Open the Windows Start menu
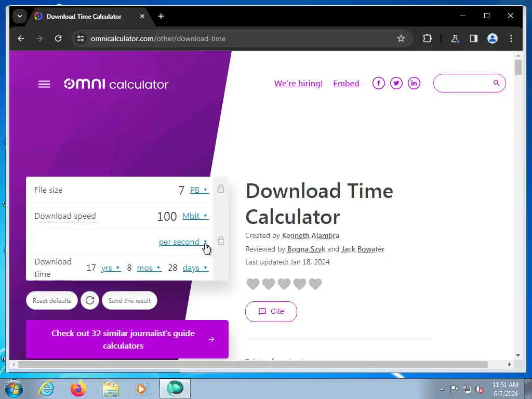The height and width of the screenshot is (399, 532). [x=14, y=389]
